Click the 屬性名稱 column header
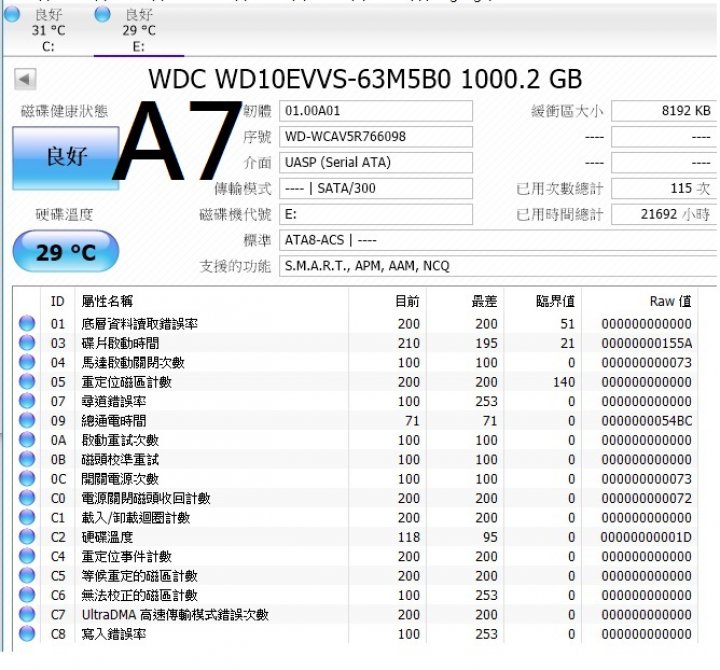This screenshot has width=720, height=670. tap(211, 301)
